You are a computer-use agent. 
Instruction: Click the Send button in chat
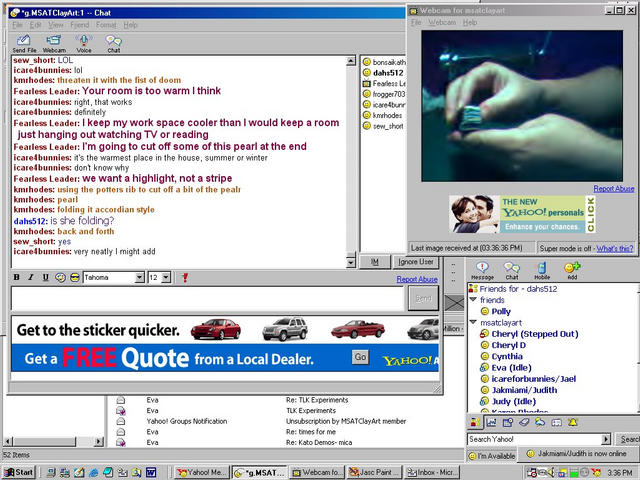[423, 298]
